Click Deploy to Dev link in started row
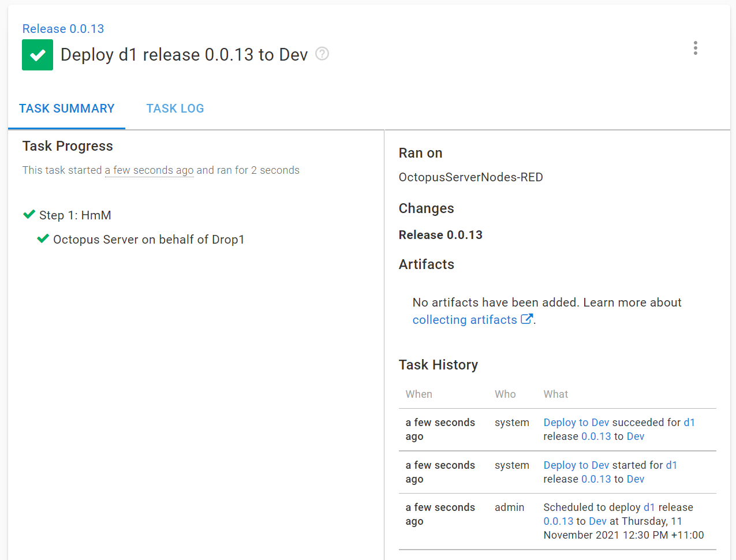The image size is (736, 560). 576,465
